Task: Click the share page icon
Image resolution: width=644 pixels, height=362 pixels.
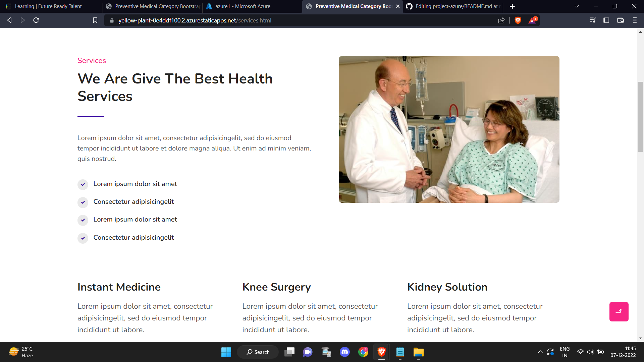Action: point(501,20)
